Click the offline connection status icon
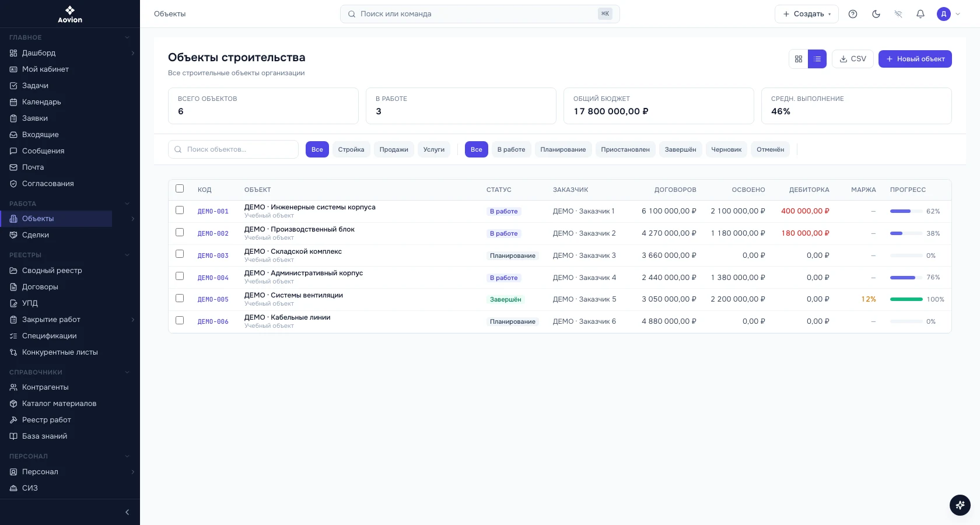The height and width of the screenshot is (525, 980). click(x=898, y=14)
